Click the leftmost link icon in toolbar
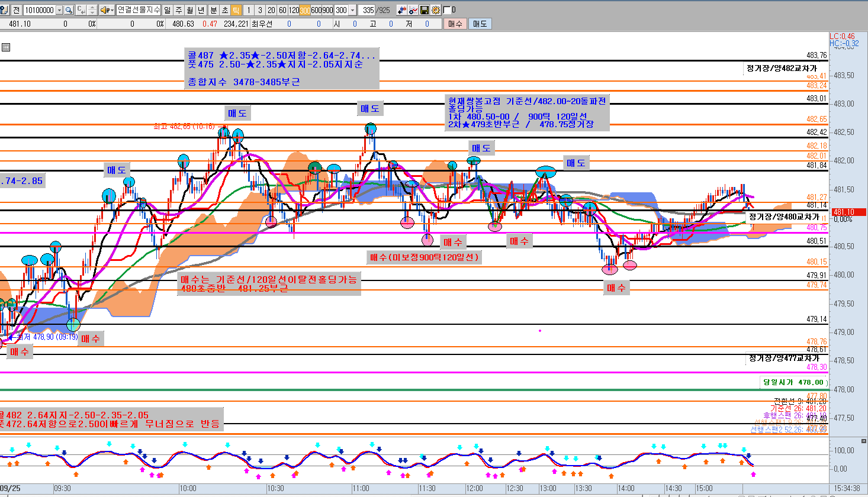The height and width of the screenshot is (497, 868). click(4, 10)
